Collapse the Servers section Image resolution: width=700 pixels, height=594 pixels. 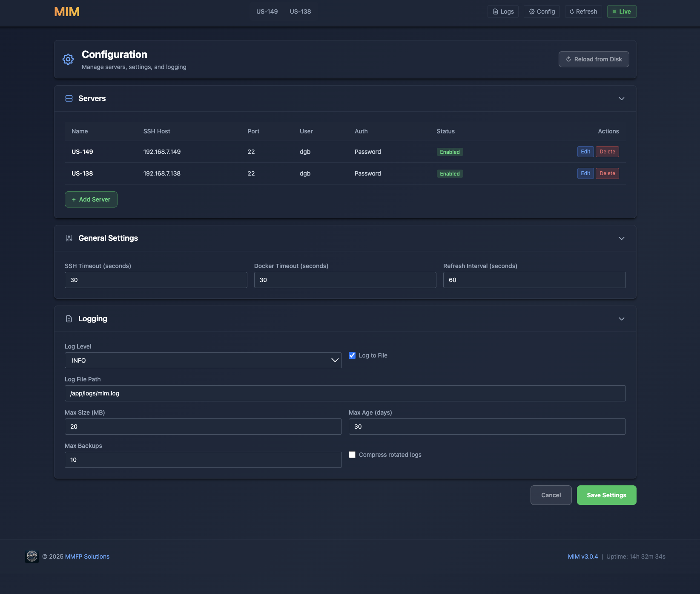coord(621,98)
